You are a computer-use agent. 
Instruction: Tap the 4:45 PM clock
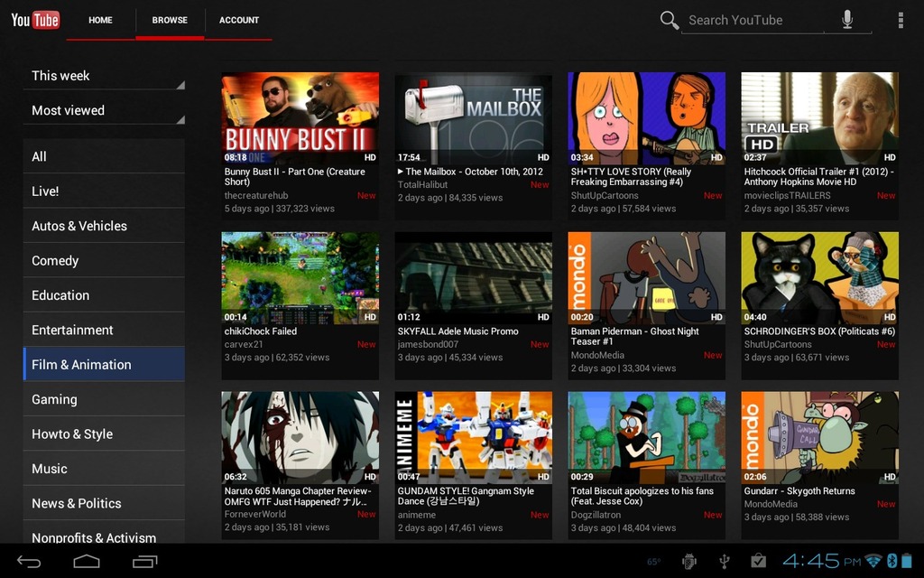click(x=822, y=560)
